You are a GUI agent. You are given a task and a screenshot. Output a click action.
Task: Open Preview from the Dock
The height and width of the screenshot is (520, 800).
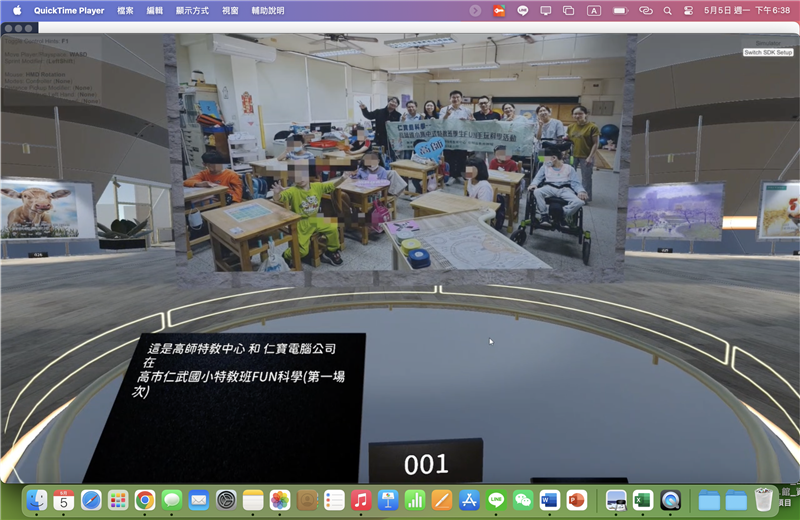616,500
